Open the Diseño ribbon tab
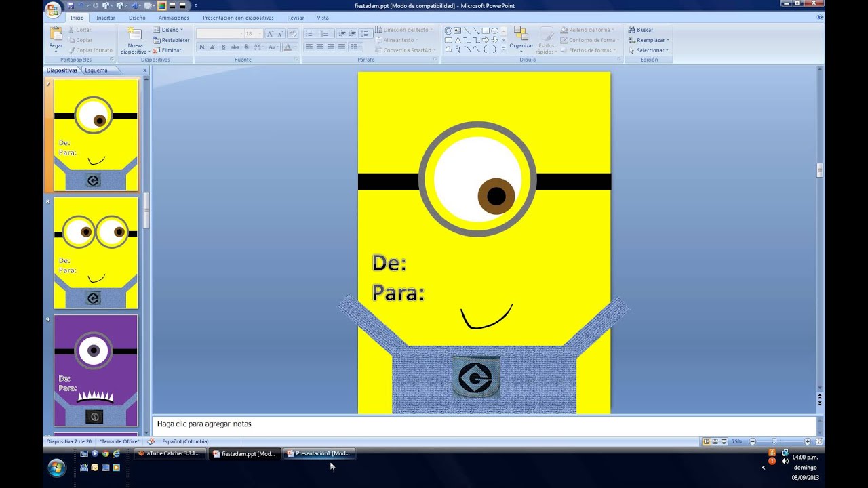Image resolution: width=868 pixels, height=488 pixels. [137, 18]
